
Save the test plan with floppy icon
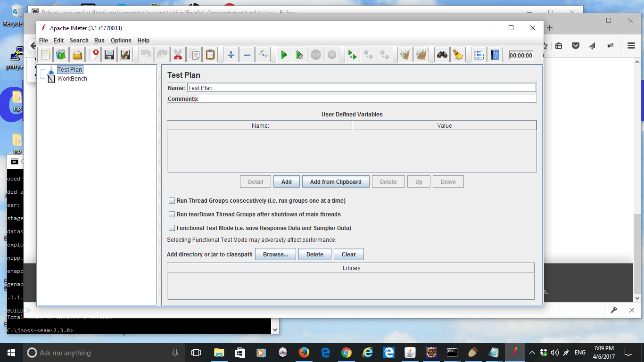point(109,55)
